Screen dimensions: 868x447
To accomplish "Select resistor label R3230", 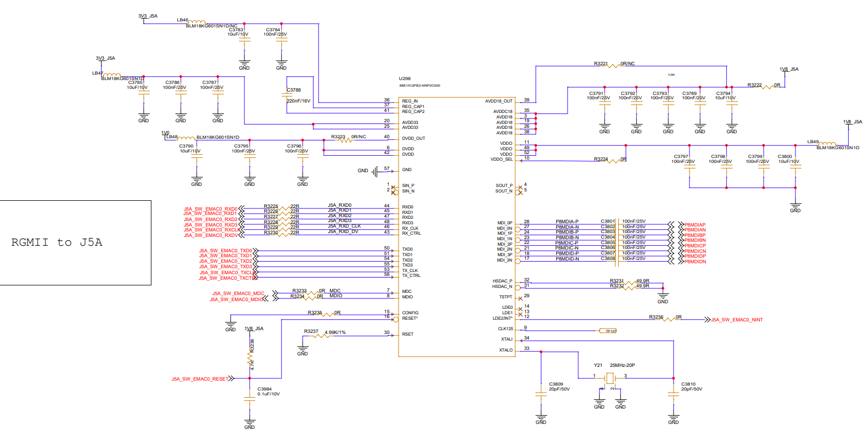I will [x=271, y=233].
